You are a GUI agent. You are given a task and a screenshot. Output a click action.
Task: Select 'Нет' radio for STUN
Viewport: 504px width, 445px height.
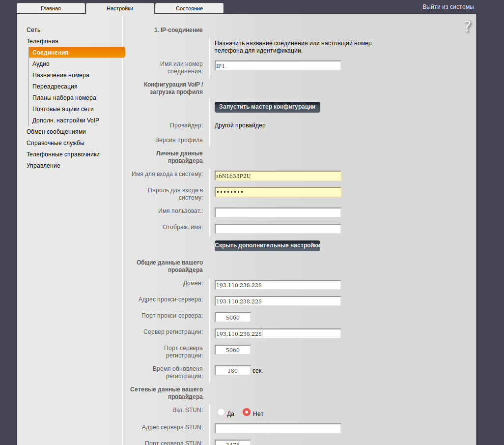(247, 413)
